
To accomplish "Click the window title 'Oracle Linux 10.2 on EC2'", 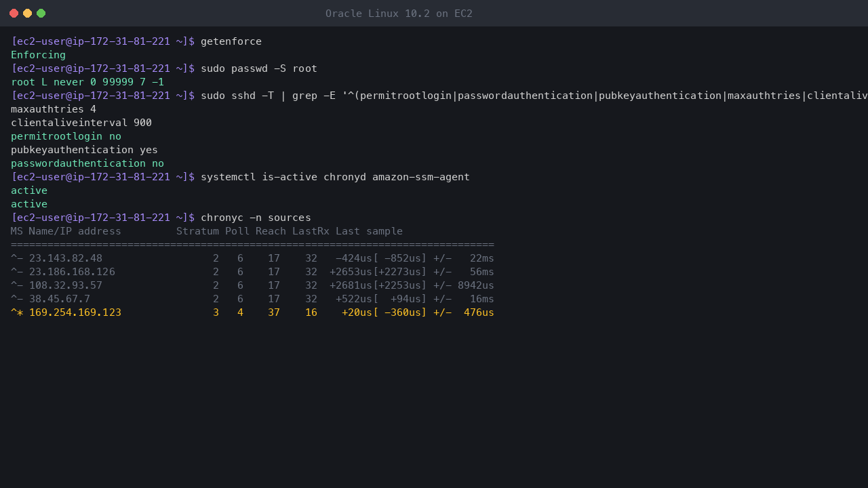I will coord(399,14).
